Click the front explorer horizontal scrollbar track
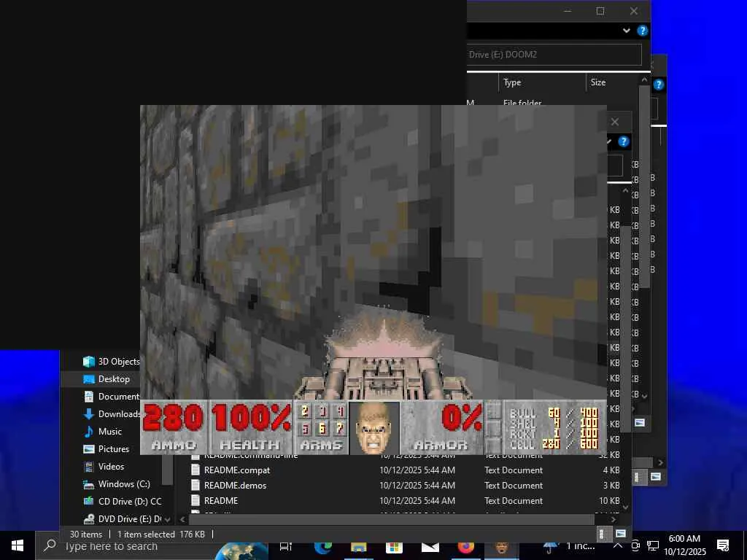Viewport: 747px width, 560px height. (391, 519)
